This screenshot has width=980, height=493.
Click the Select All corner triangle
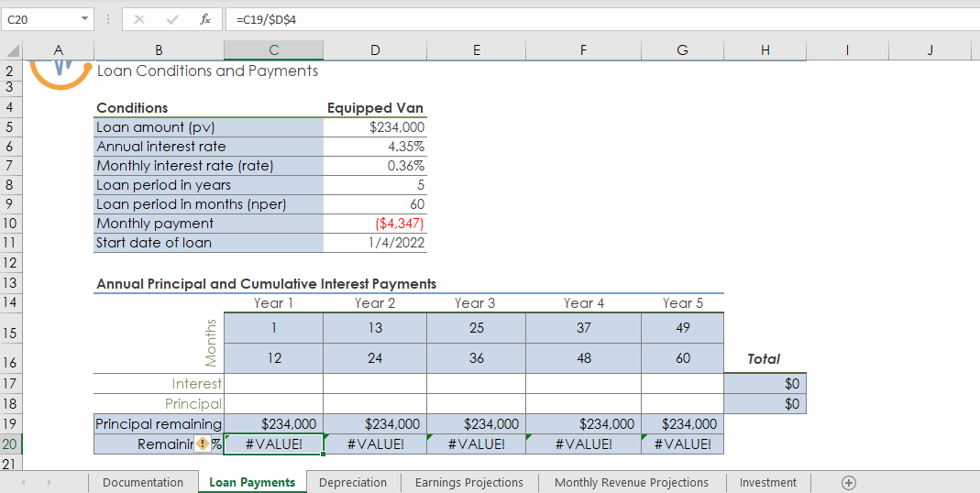pos(13,50)
